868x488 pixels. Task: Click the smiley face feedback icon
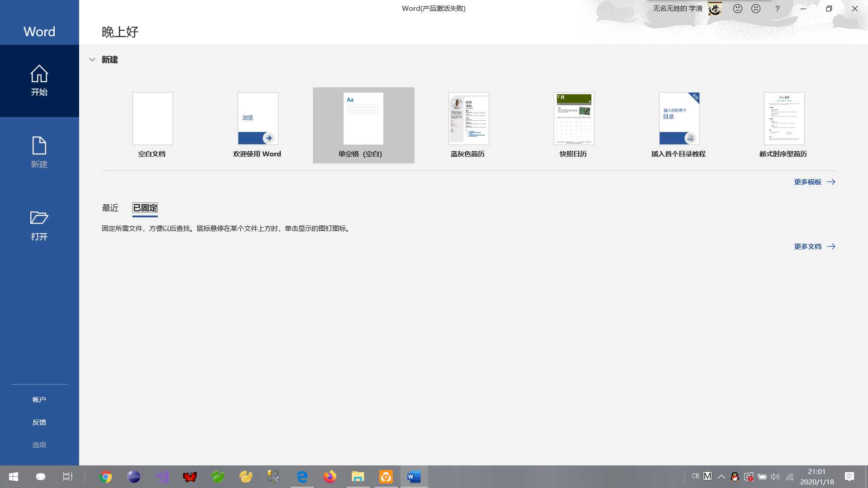(738, 9)
